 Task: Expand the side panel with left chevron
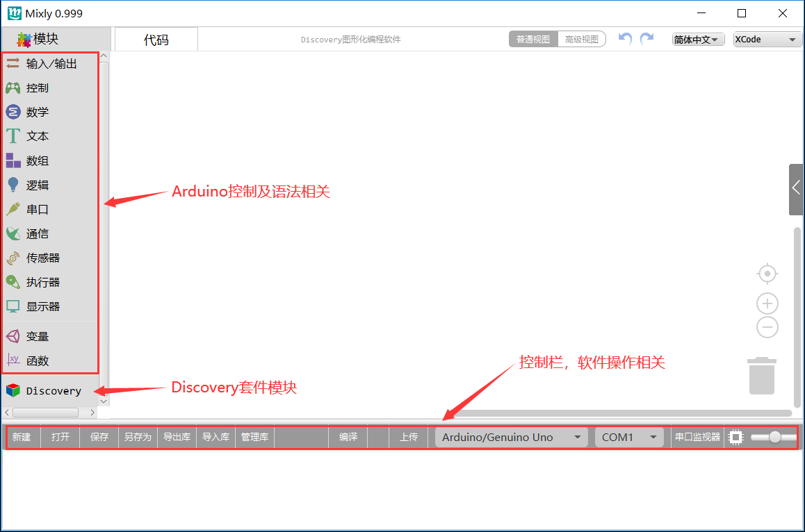click(x=796, y=188)
